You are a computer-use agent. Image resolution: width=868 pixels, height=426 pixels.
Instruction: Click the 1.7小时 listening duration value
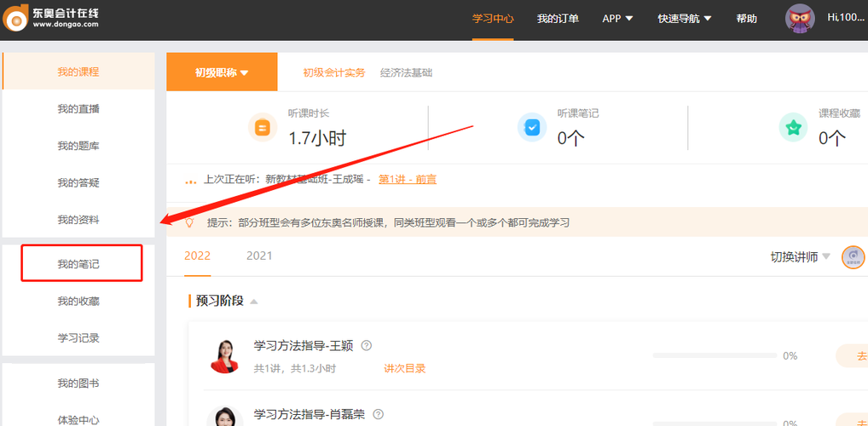[317, 138]
